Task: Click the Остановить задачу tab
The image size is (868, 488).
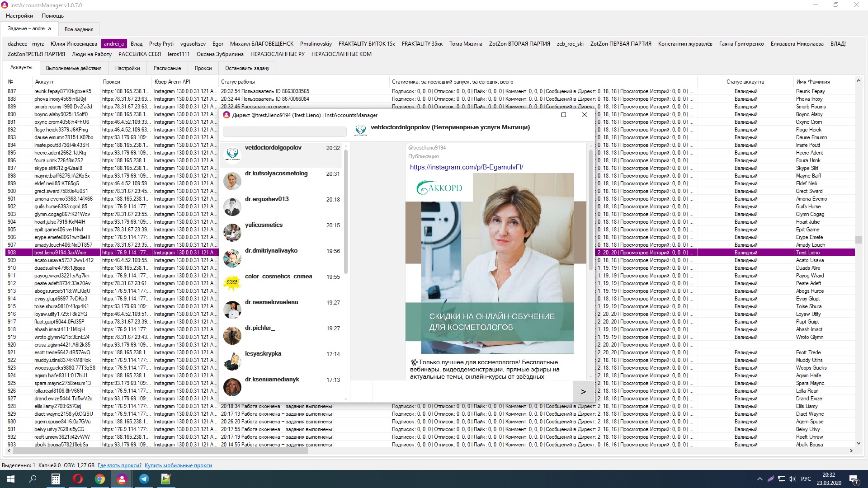Action: 247,68
